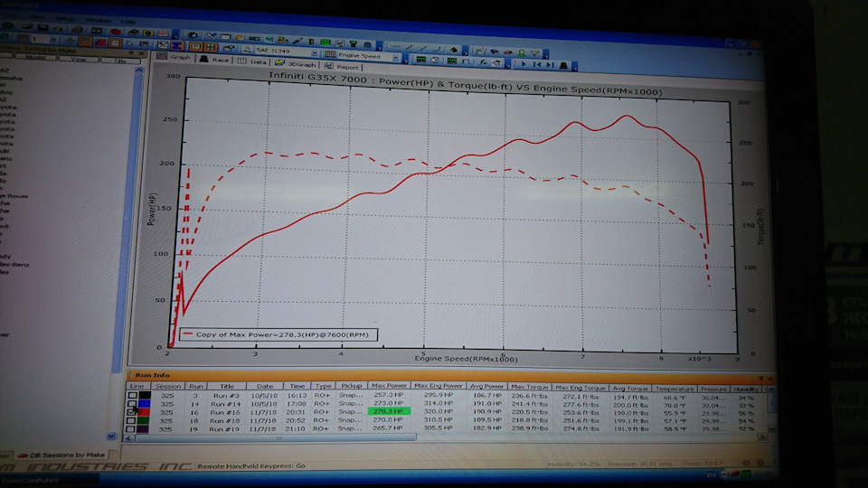Click the green grid display icon

pos(325,42)
